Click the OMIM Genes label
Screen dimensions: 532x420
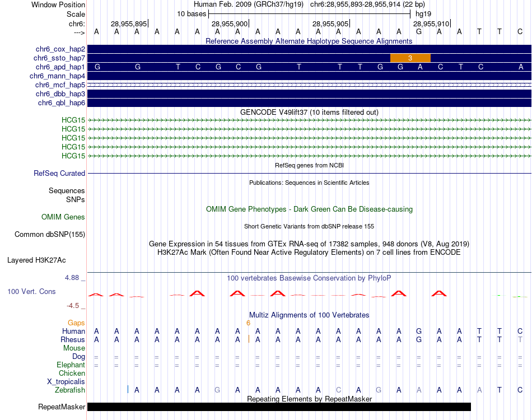click(63, 217)
